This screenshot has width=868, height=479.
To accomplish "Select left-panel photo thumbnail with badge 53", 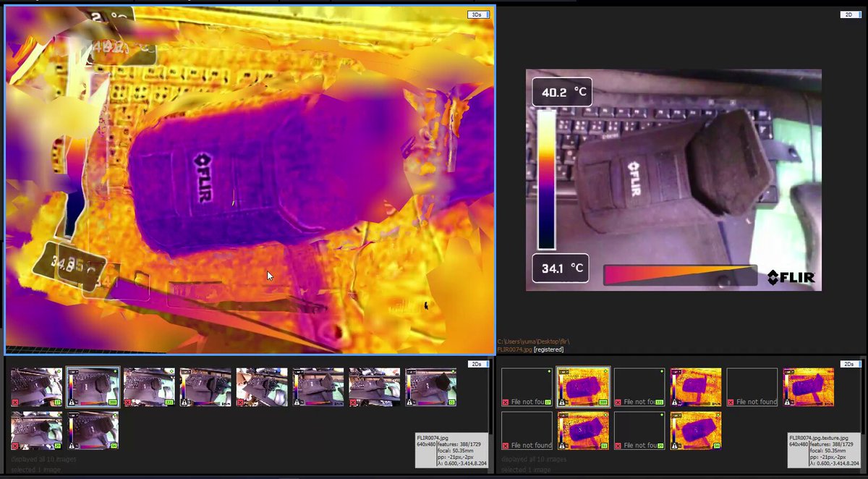I will (431, 387).
